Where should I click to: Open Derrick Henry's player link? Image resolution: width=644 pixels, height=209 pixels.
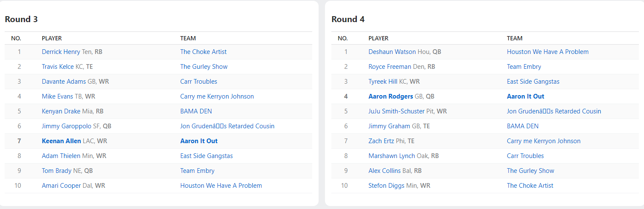click(x=61, y=52)
